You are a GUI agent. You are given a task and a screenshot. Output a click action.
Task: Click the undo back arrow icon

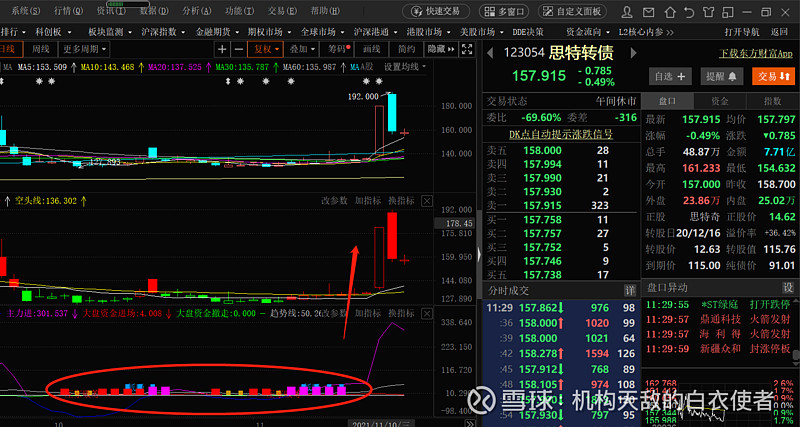tap(689, 12)
